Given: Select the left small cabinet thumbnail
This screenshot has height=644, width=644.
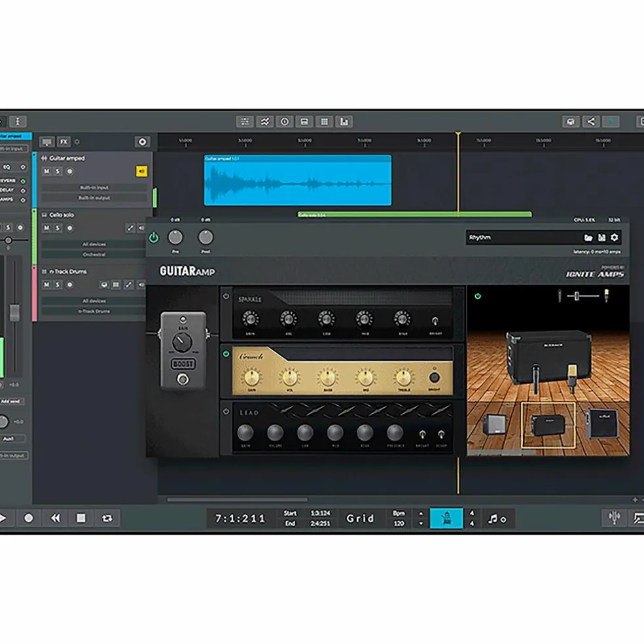Looking at the screenshot, I should [493, 424].
